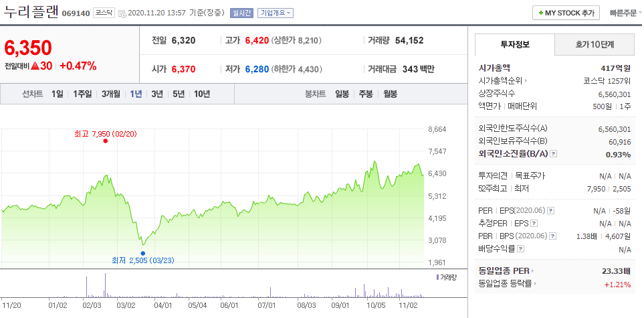Click the 선차트 label
The height and width of the screenshot is (318, 644).
click(x=33, y=94)
